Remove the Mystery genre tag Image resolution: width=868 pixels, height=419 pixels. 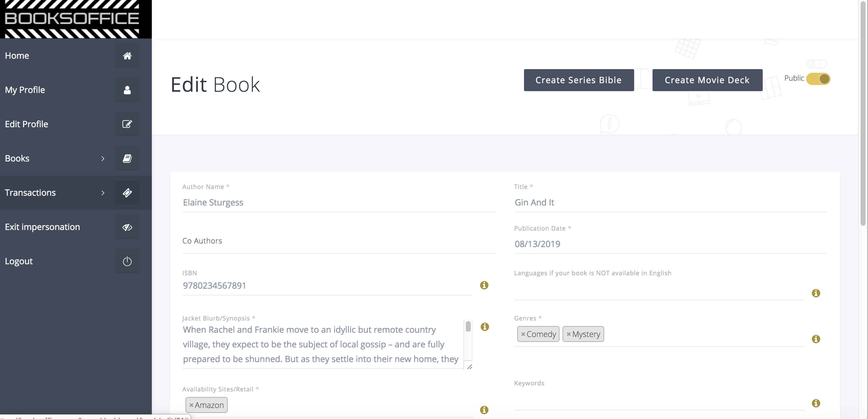click(568, 334)
